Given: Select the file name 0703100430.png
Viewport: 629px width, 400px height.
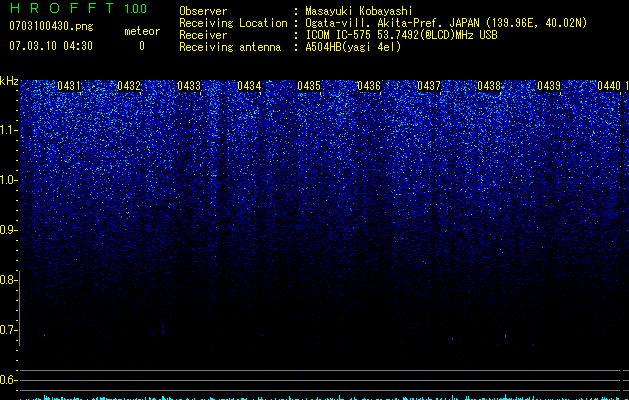Looking at the screenshot, I should (51, 26).
